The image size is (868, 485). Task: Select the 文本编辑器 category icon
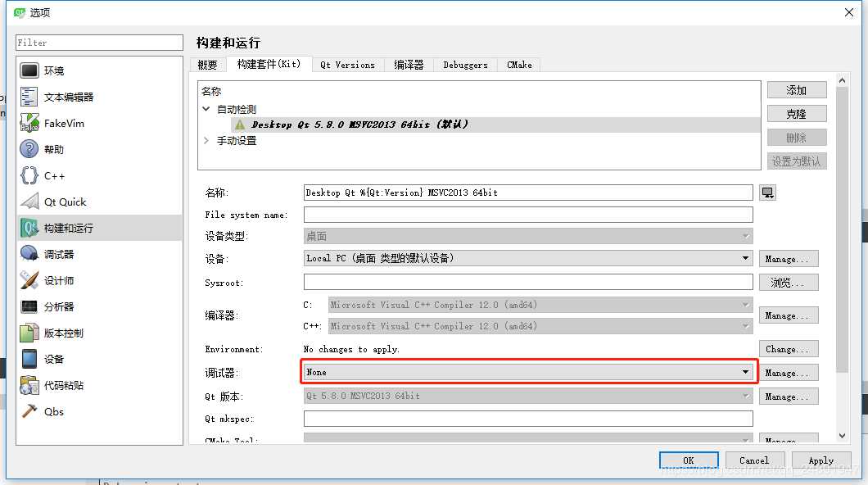pos(29,97)
